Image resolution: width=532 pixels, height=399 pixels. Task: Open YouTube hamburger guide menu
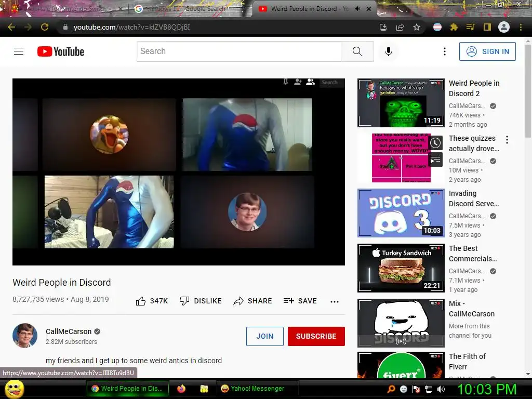coord(19,51)
